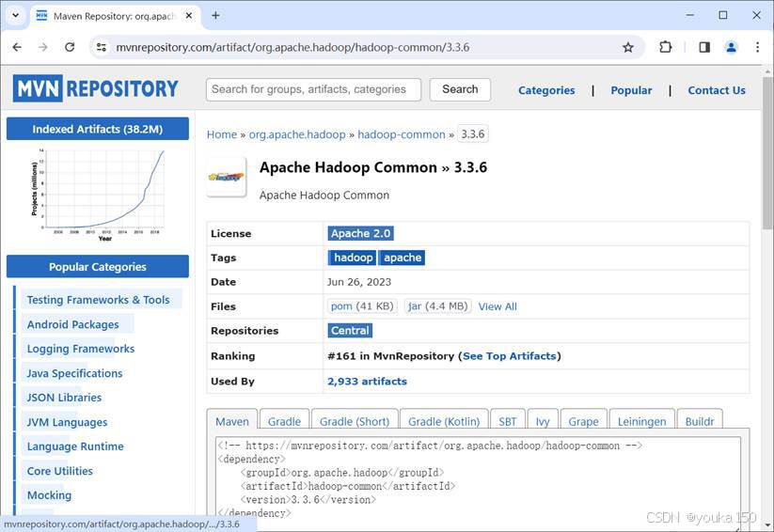This screenshot has width=774, height=532.
Task: Click the Apache Hadoop Common » 3.3.6 title
Action: coord(373,167)
